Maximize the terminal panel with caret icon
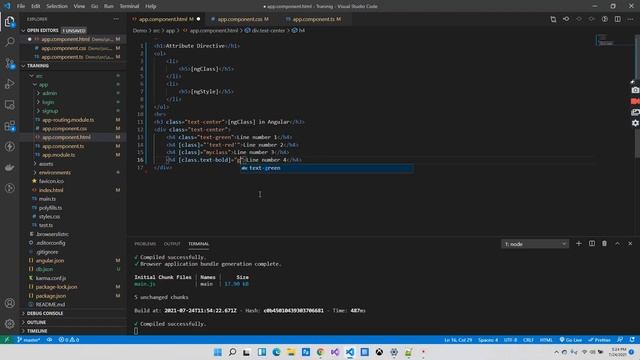Image resolution: width=640 pixels, height=360 pixels. pos(617,244)
